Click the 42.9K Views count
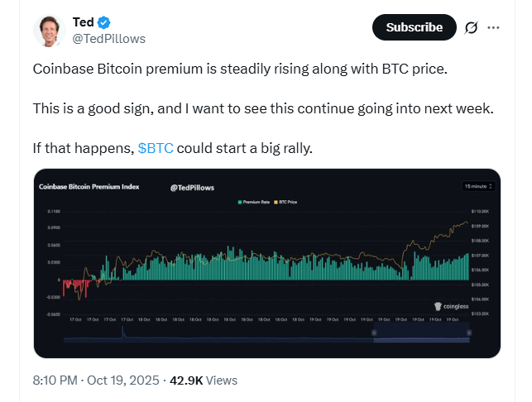 [203, 380]
